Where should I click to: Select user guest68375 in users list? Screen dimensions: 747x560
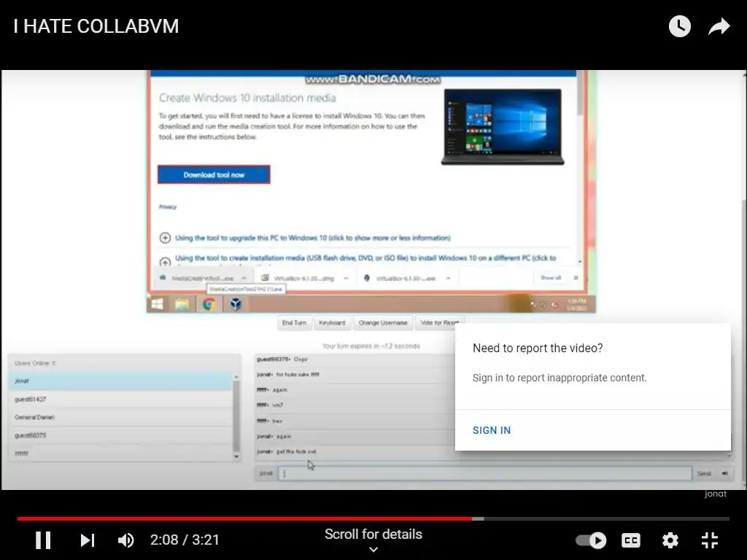pos(120,435)
